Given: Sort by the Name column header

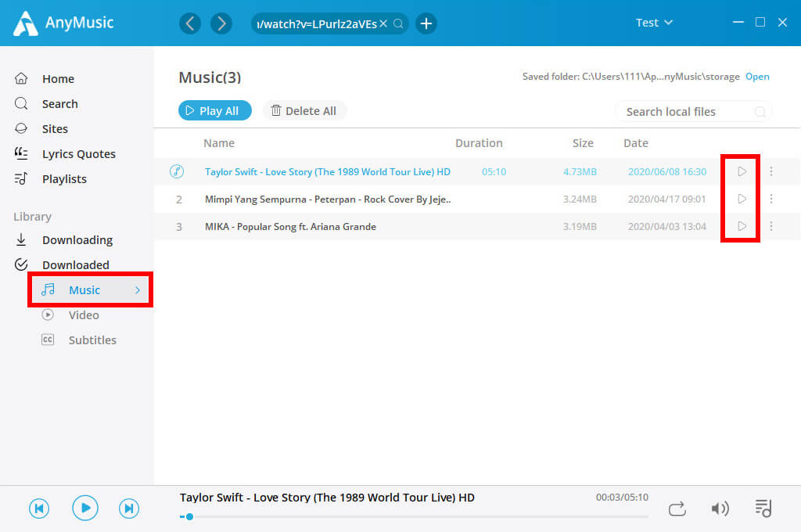Looking at the screenshot, I should (x=219, y=143).
